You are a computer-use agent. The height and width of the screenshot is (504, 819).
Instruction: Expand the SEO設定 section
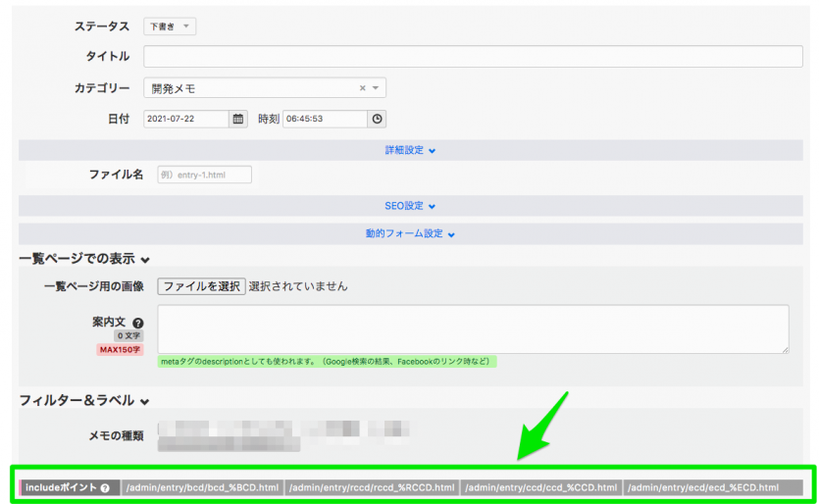click(x=410, y=206)
